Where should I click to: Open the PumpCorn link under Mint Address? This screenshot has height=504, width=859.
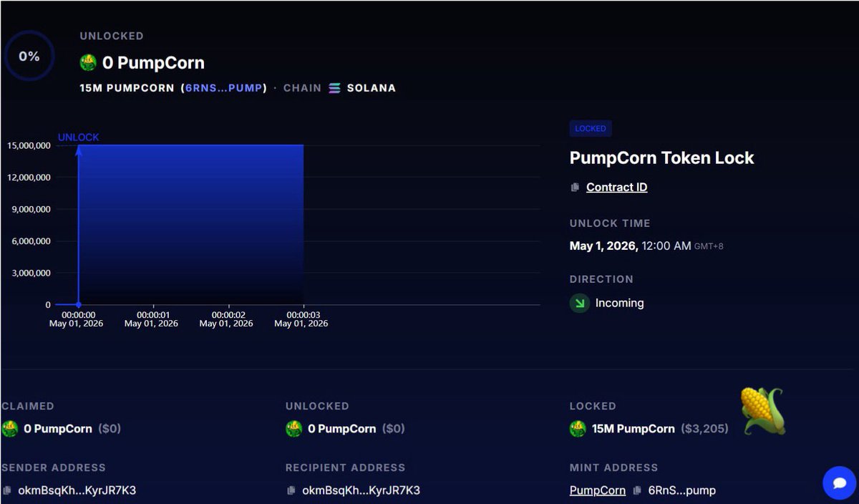(597, 490)
